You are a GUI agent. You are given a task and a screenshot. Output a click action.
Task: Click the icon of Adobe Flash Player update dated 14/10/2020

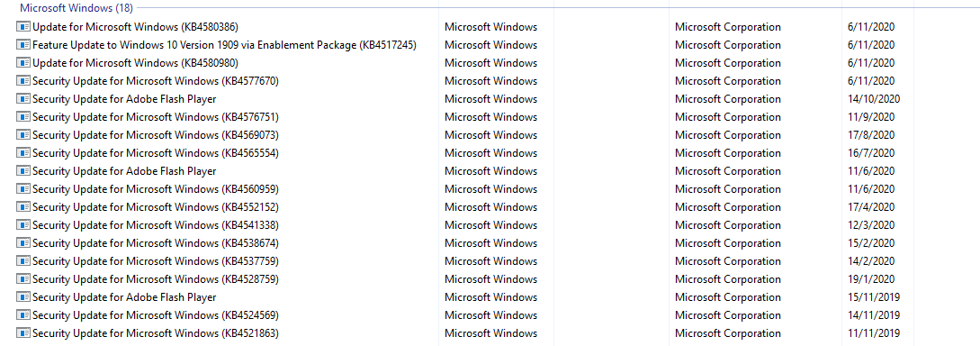click(23, 99)
